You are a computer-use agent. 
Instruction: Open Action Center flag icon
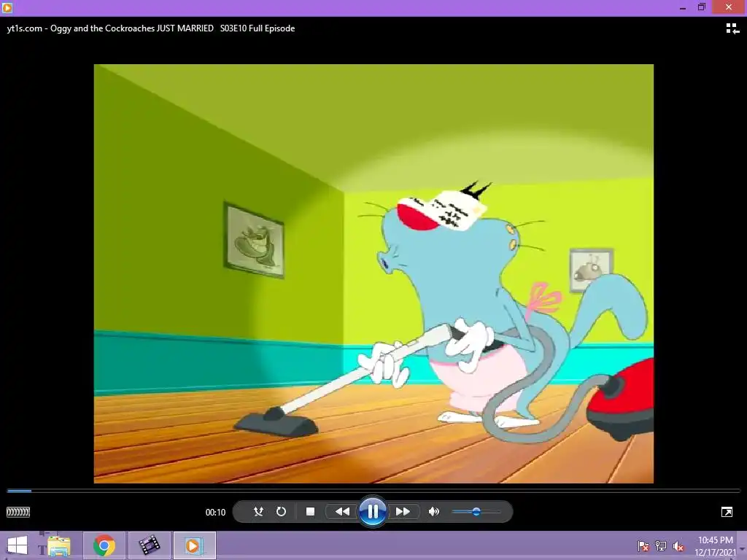(643, 546)
